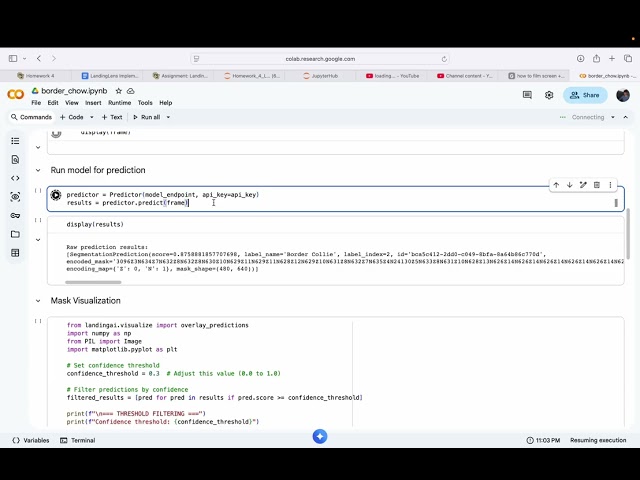Screen dimensions: 640x480
Task: Open the Colab settings gear
Action: 549,95
